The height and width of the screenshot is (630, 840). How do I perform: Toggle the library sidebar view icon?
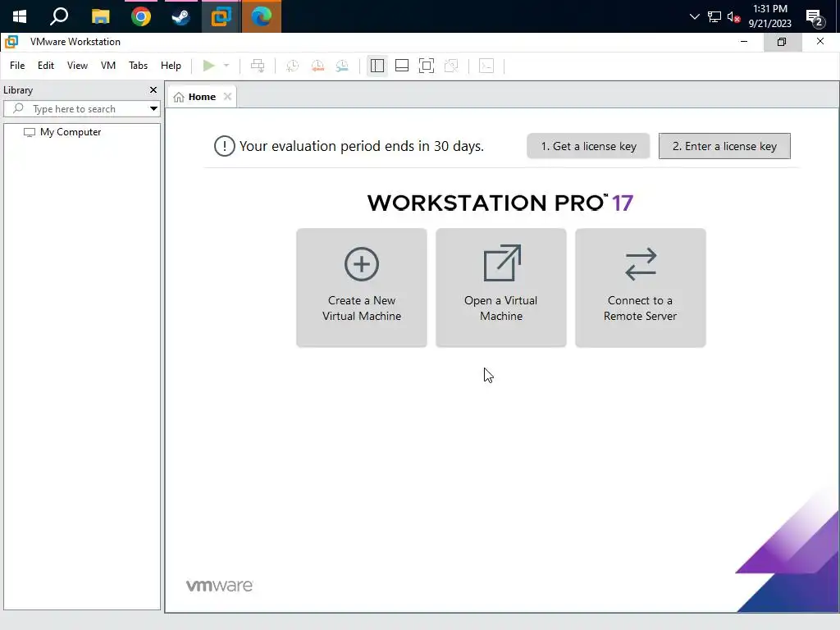tap(377, 66)
